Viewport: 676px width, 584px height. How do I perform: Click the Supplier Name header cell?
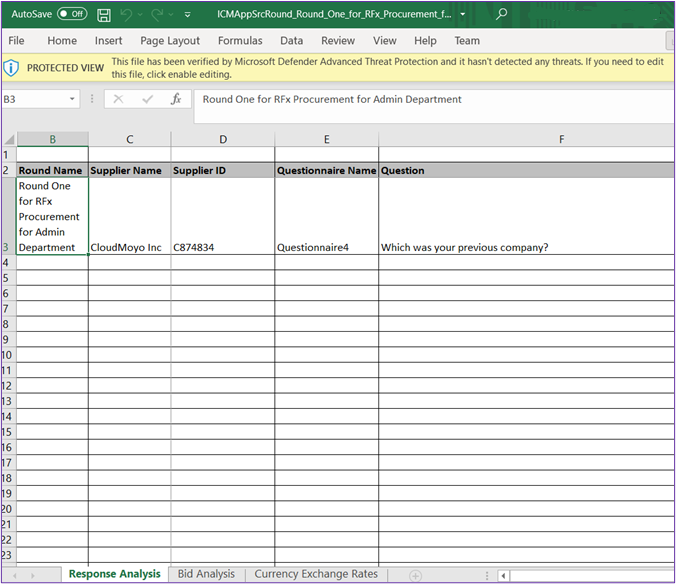[129, 170]
